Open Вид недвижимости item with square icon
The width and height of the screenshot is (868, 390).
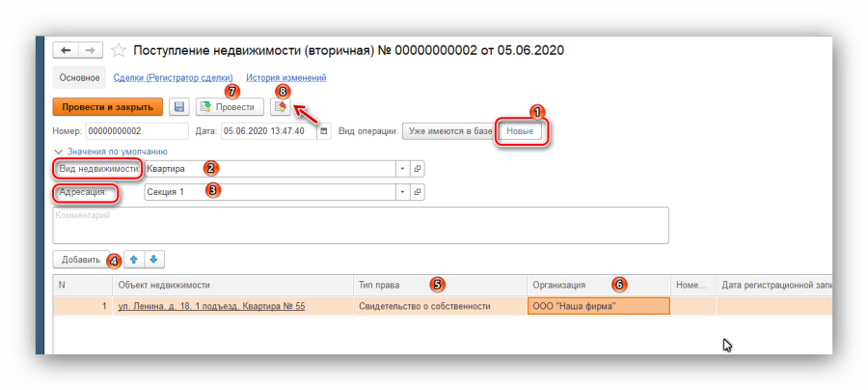418,168
